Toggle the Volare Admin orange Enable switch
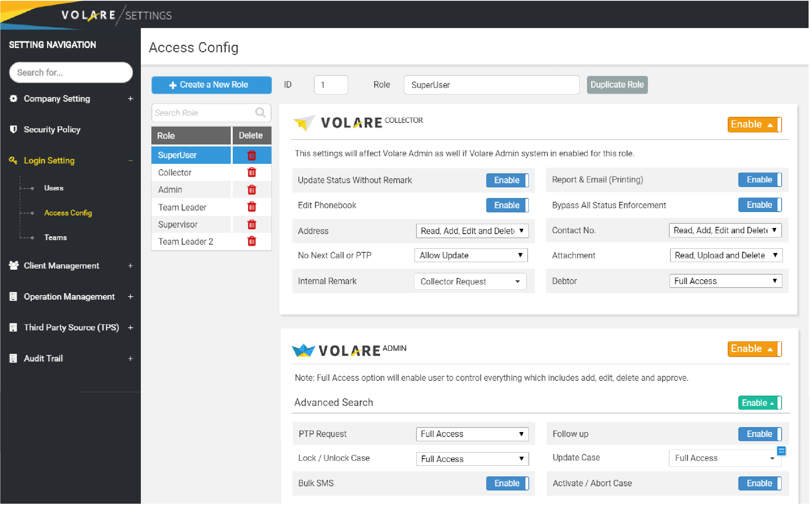The height and width of the screenshot is (506, 812). (x=755, y=349)
